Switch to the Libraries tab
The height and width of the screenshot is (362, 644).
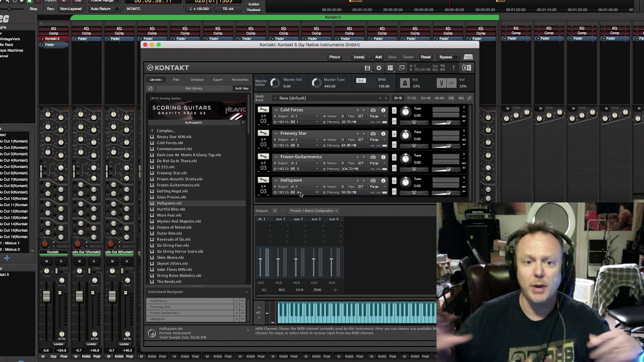pyautogui.click(x=155, y=79)
